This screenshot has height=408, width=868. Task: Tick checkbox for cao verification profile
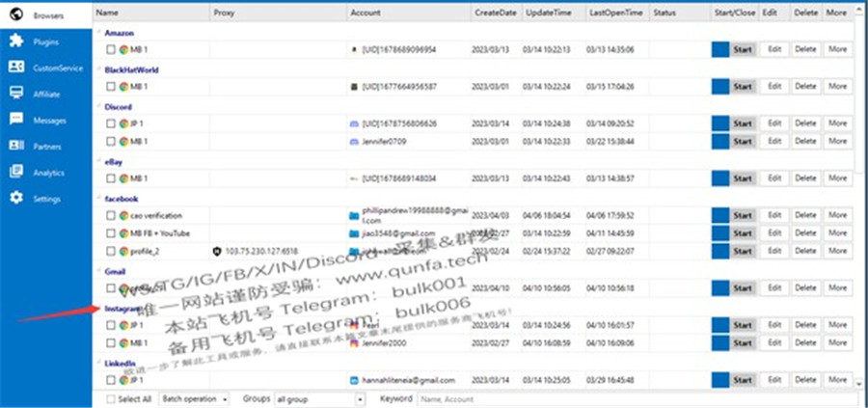coord(111,215)
